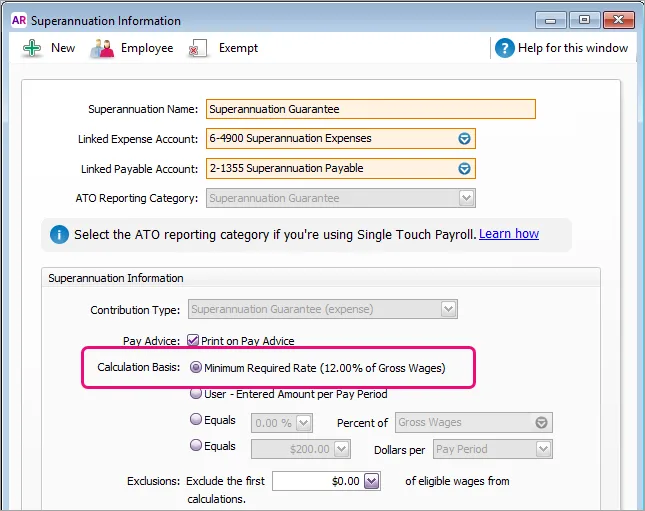Minimize the Superannuation Information window

(551, 20)
